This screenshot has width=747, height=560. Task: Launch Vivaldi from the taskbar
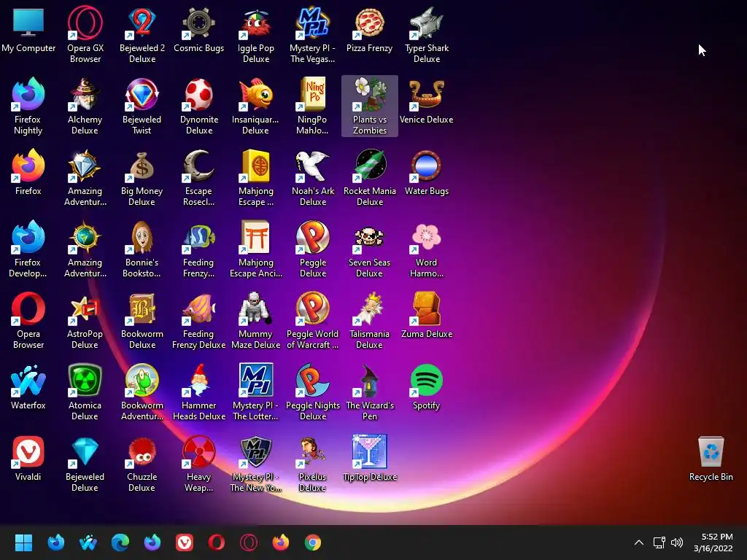[x=185, y=542]
